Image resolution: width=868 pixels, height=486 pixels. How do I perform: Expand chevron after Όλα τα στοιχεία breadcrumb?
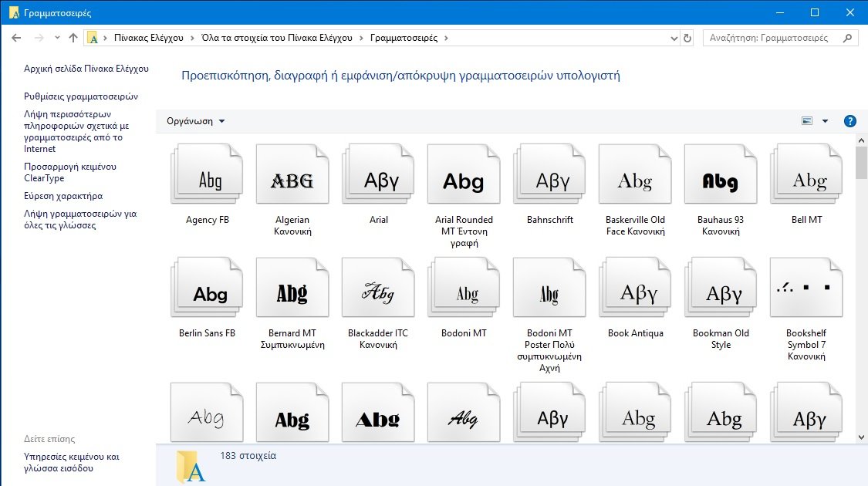[362, 39]
